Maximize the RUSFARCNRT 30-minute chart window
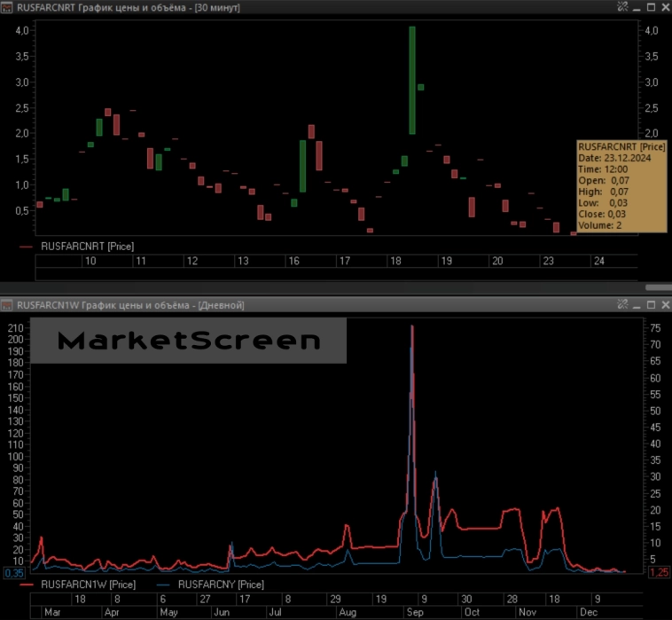Screen dimensions: 672x620 click(651, 7)
